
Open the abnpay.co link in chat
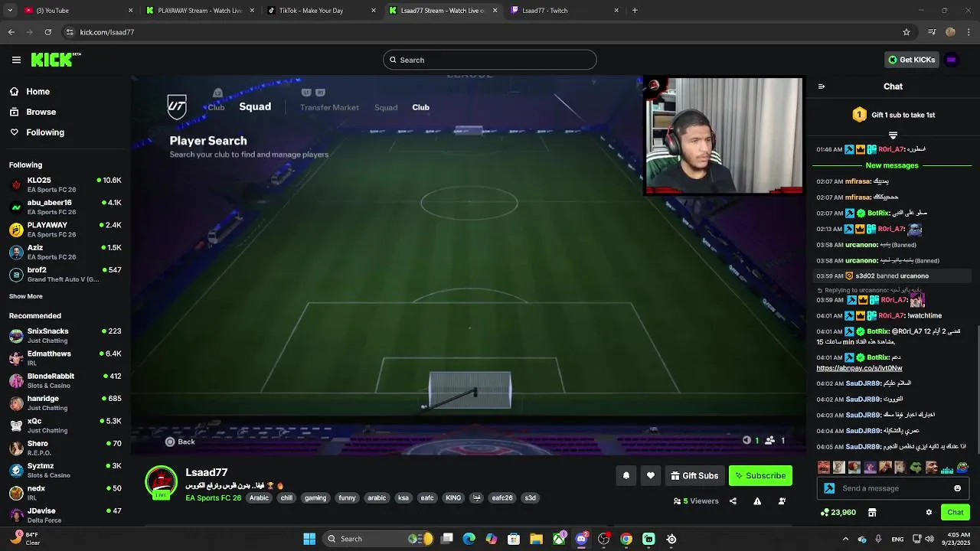coord(859,368)
